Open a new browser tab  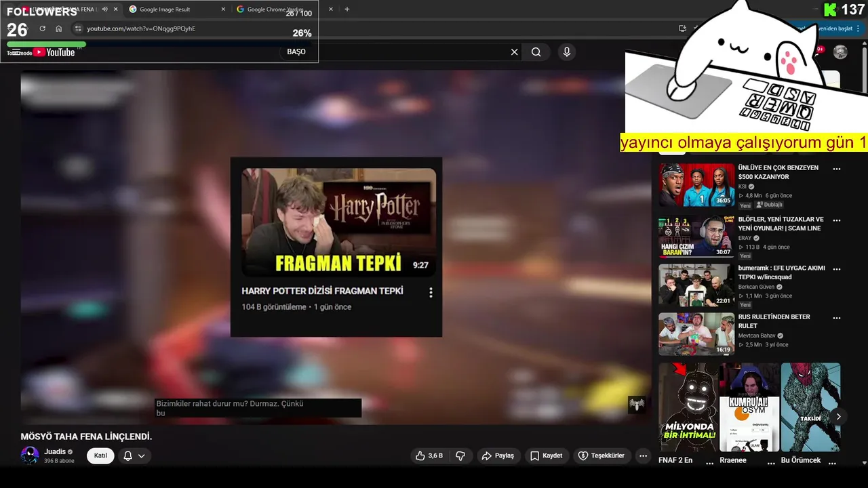click(347, 9)
